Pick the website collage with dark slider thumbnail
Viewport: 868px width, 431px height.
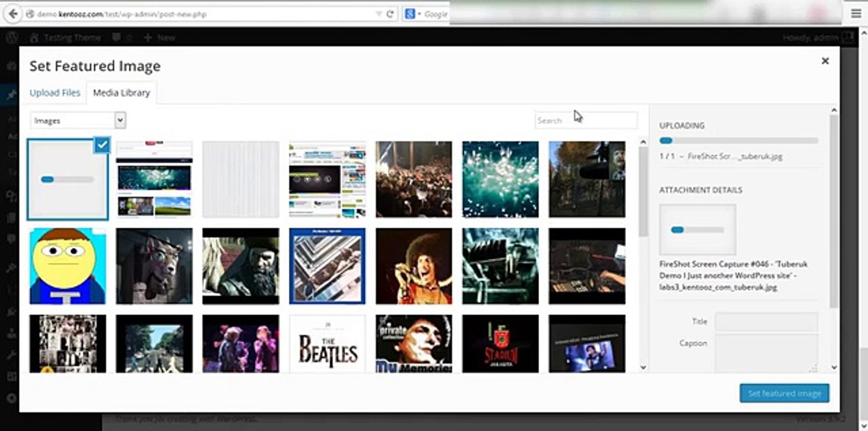click(327, 179)
